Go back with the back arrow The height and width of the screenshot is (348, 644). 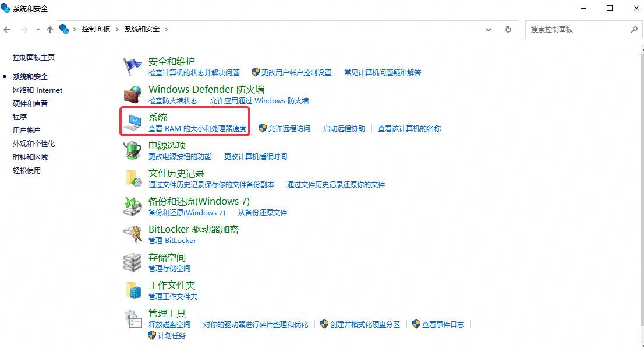7,30
